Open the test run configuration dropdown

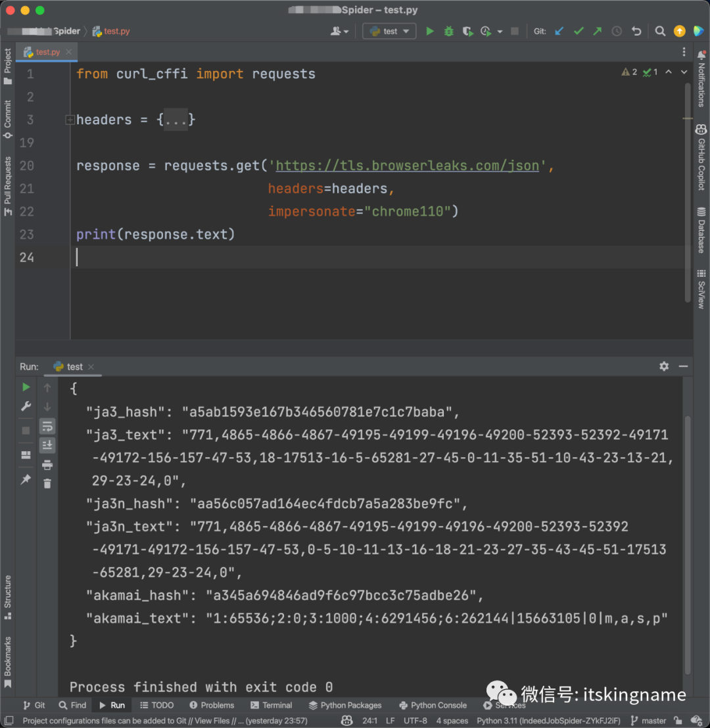[389, 31]
